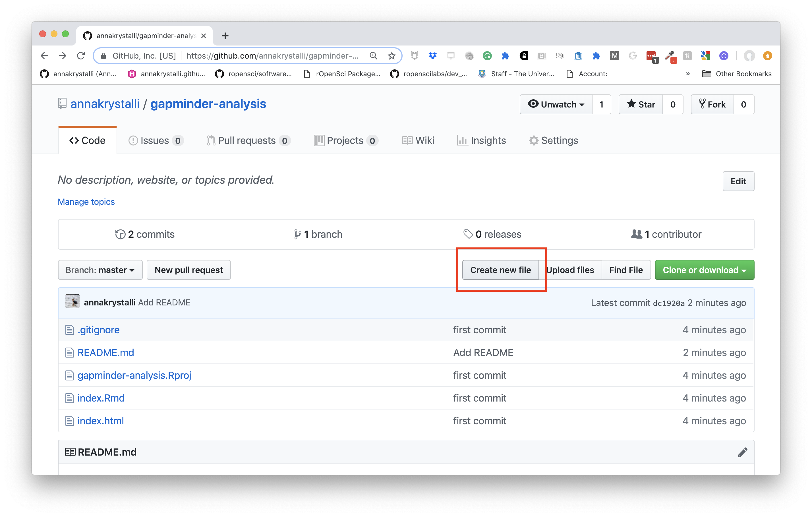Fork the repository

(x=712, y=105)
